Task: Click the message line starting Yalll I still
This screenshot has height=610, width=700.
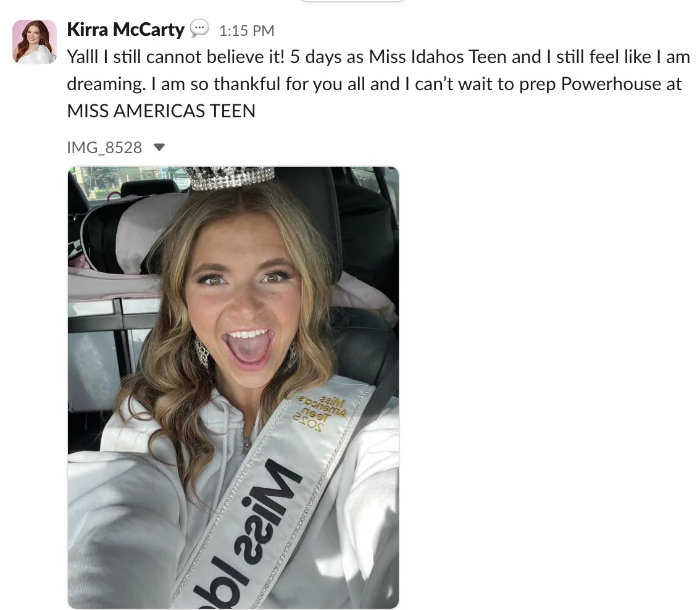Action: click(x=378, y=57)
